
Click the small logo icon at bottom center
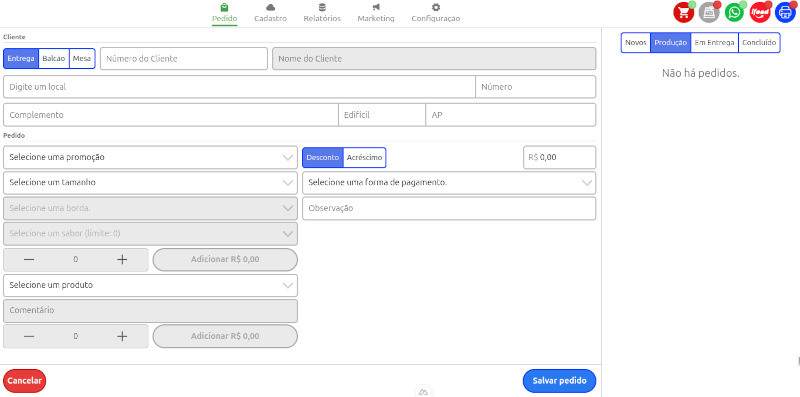click(423, 391)
